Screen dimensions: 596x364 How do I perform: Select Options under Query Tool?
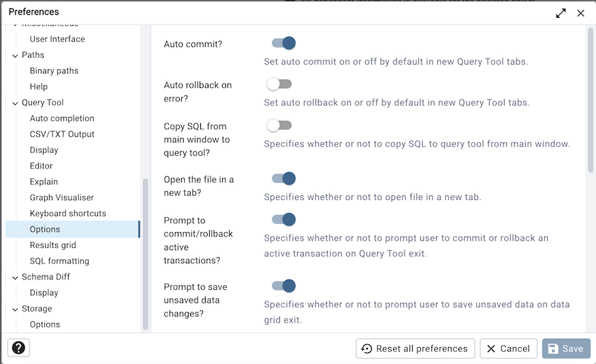[x=72, y=229]
